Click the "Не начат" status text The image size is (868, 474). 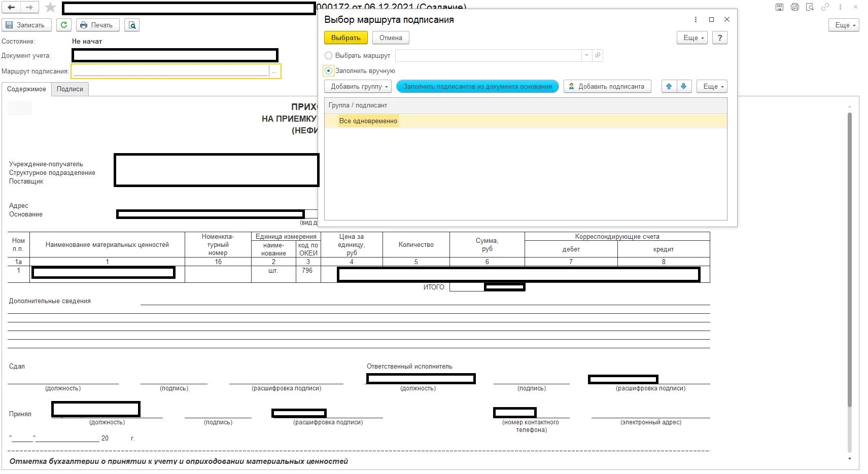pyautogui.click(x=87, y=42)
